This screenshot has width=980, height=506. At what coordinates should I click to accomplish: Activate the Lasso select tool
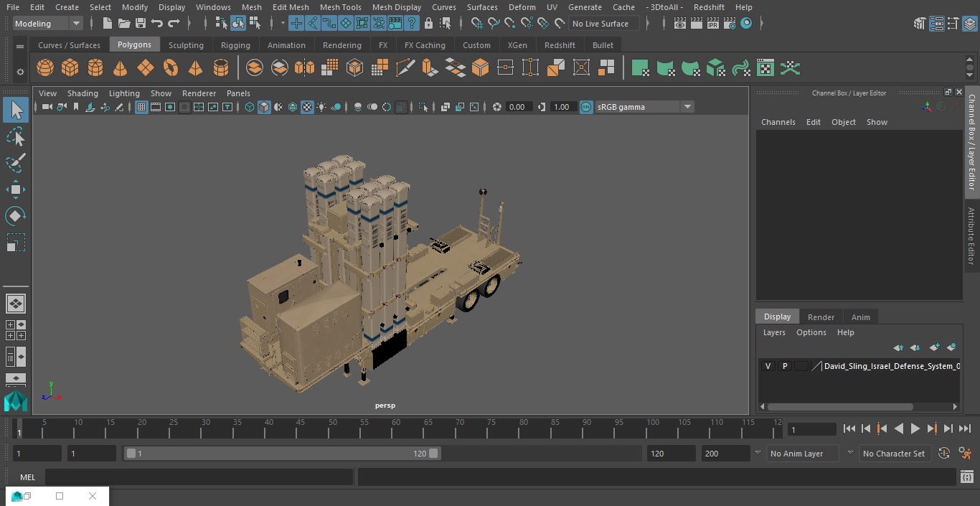(x=16, y=136)
